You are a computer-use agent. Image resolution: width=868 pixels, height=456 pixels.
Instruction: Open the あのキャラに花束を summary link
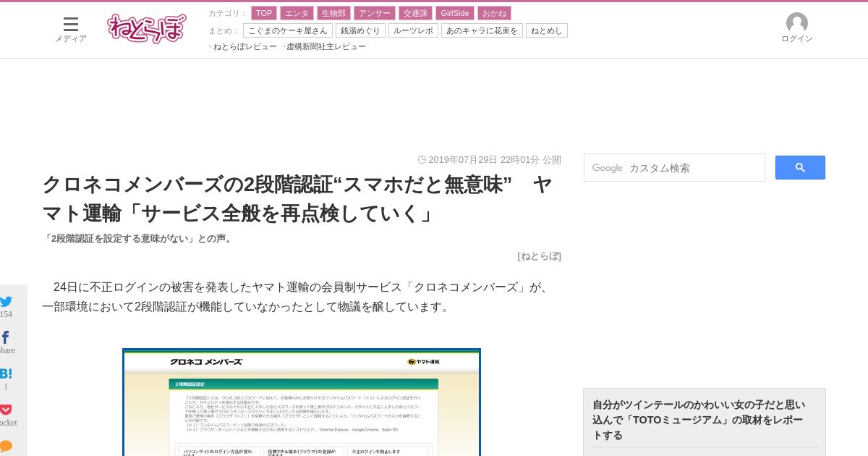[482, 30]
